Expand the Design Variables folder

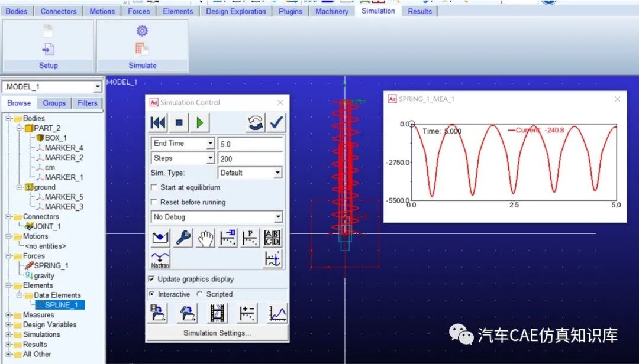[8, 324]
